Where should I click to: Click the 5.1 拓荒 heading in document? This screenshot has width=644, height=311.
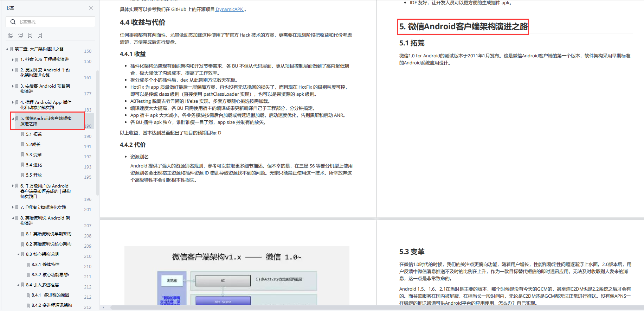point(412,43)
